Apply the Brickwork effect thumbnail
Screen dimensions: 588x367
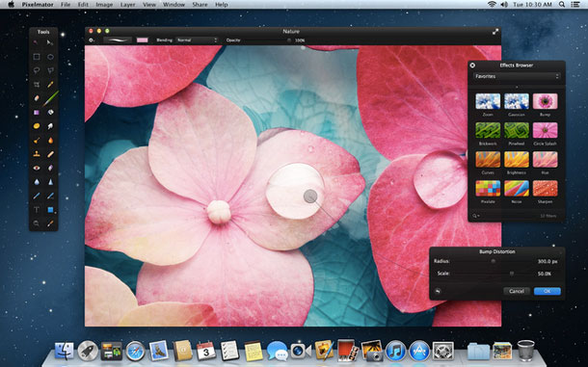point(488,130)
